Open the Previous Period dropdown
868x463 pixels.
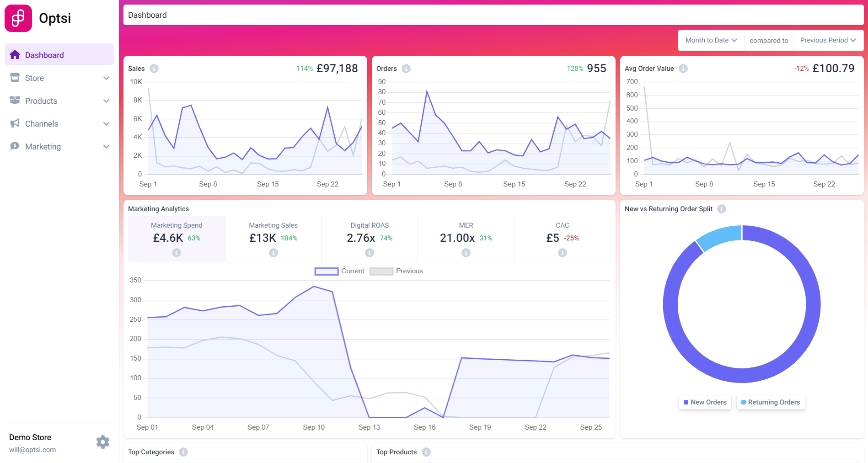pos(828,40)
